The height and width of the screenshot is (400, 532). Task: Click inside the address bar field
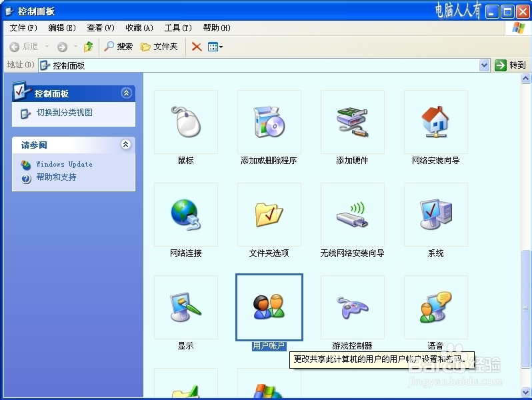tap(264, 65)
